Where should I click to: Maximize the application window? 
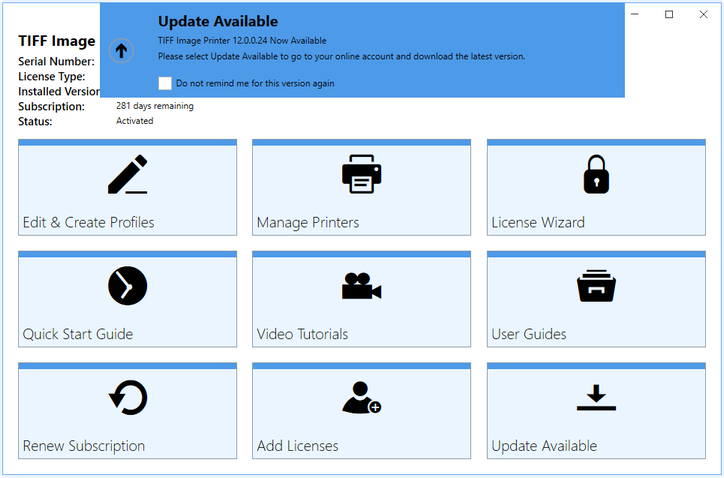pos(669,14)
